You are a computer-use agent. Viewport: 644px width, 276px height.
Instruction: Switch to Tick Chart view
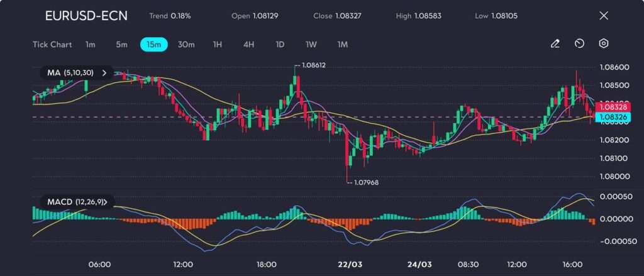(x=52, y=45)
